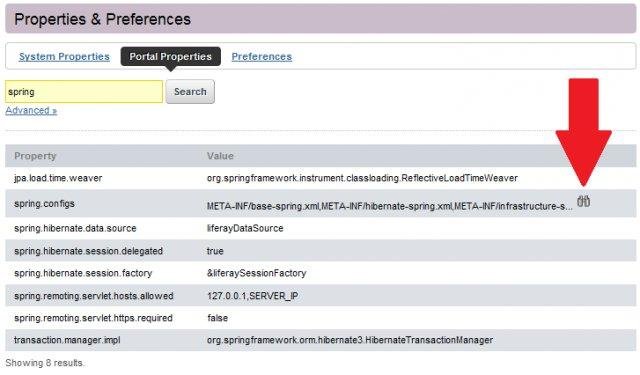
Task: Select the spring.hibernate.session.factory property
Action: (83, 273)
